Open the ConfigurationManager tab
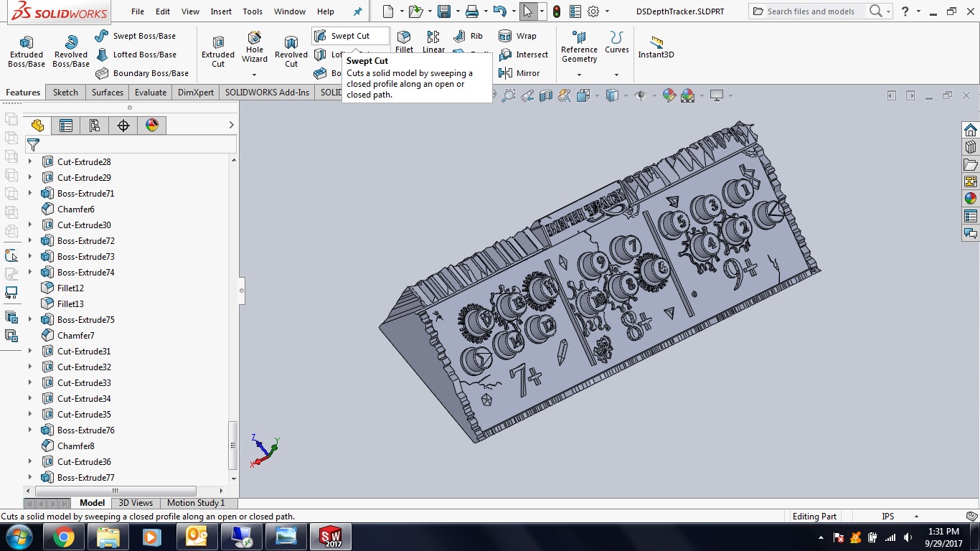 pyautogui.click(x=95, y=126)
